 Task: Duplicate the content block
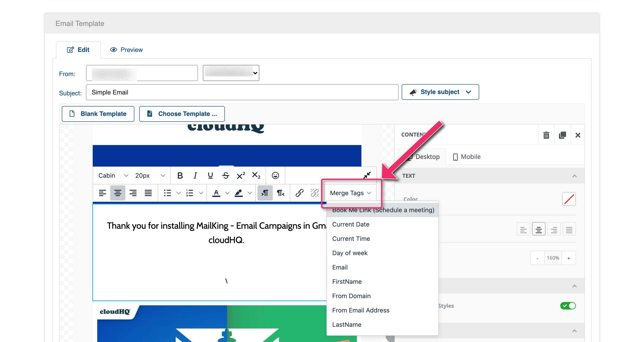(562, 135)
